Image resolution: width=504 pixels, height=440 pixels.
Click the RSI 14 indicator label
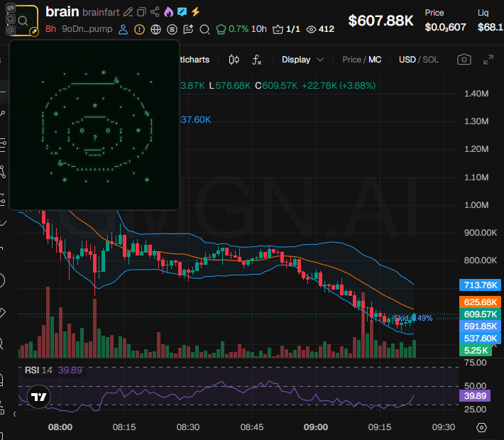coord(38,370)
